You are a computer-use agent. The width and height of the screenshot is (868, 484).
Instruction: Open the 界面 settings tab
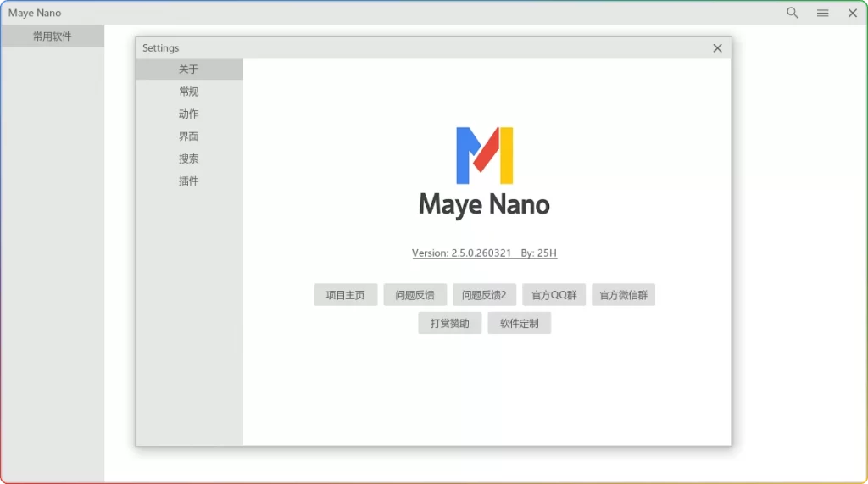pos(189,136)
